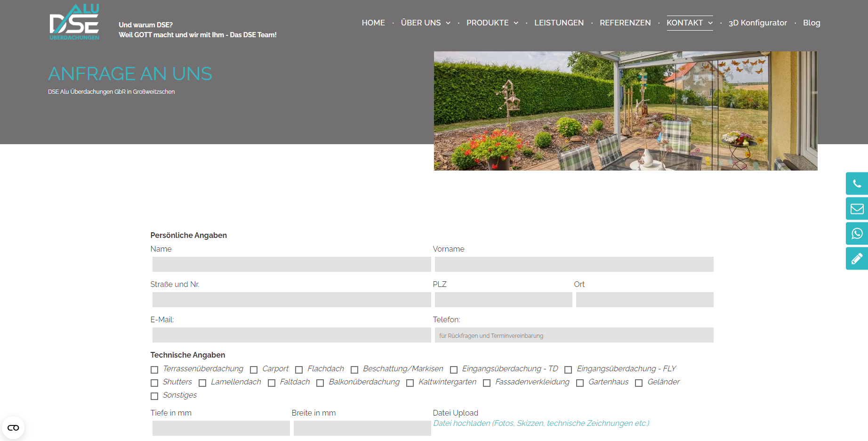This screenshot has width=868, height=441.
Task: Expand the PRODUKTE dropdown arrow
Action: 516,23
